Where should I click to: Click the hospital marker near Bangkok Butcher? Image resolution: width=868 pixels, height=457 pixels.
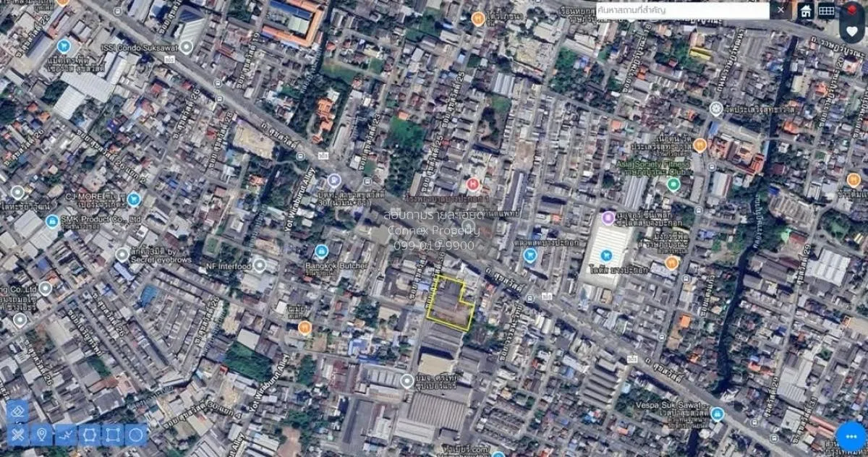(x=472, y=184)
